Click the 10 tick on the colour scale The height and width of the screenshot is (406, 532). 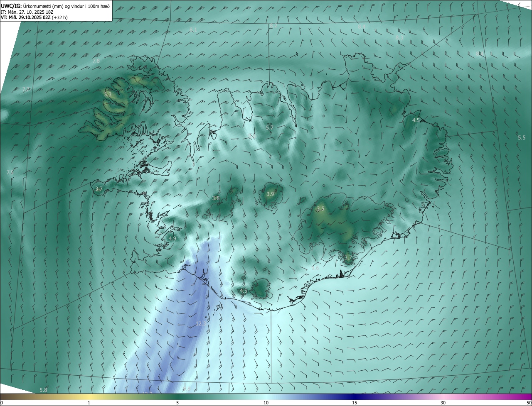pyautogui.click(x=266, y=403)
